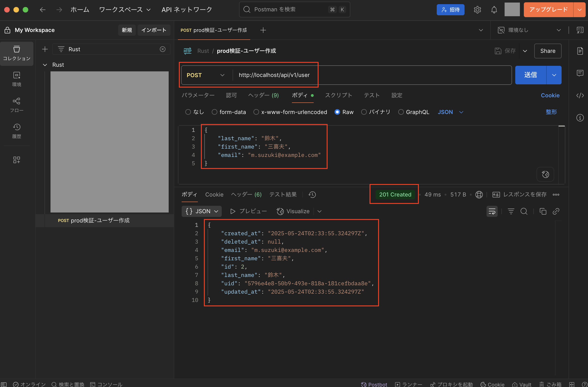Select the form-data body radio
The height and width of the screenshot is (387, 588).
(215, 112)
